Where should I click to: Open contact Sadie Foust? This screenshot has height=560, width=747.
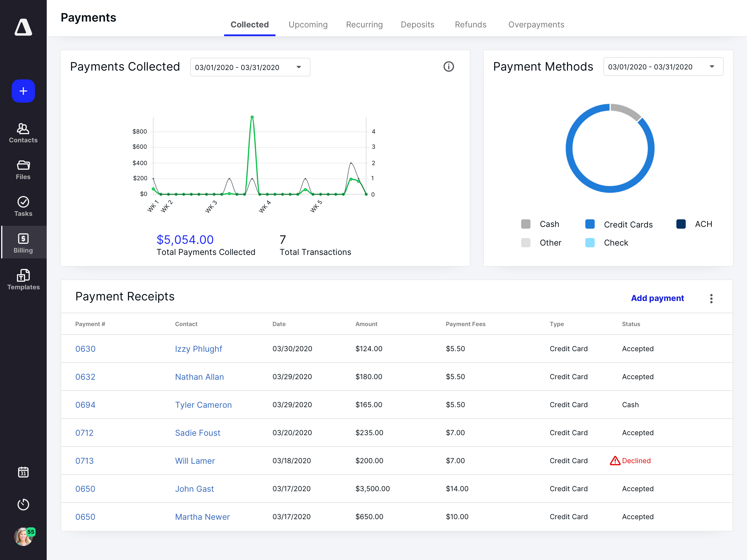pos(198,433)
